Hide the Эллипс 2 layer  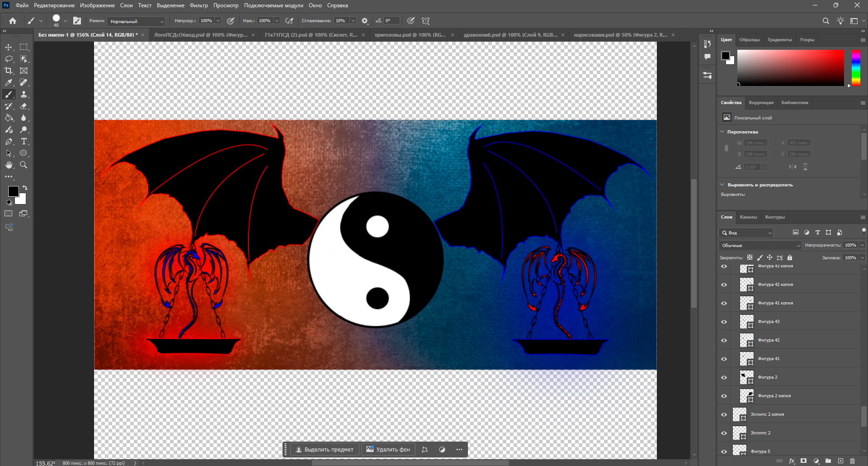[x=724, y=433]
